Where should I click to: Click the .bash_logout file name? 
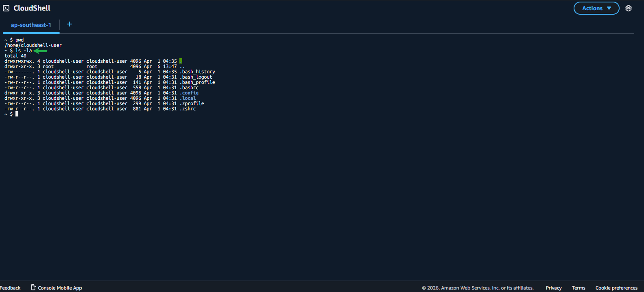click(x=196, y=77)
